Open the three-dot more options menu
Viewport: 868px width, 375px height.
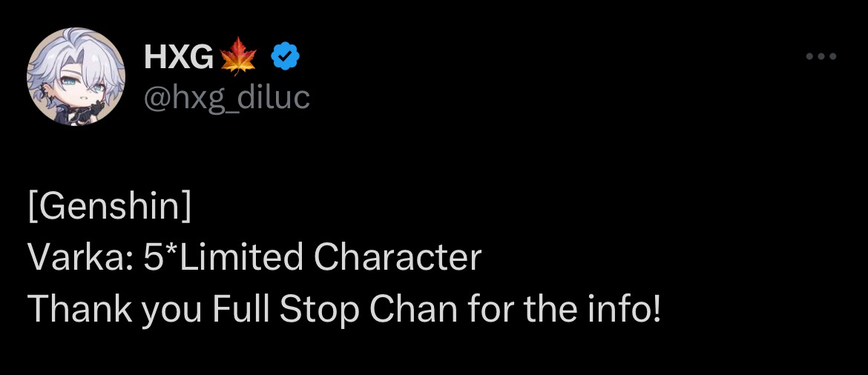[x=821, y=56]
